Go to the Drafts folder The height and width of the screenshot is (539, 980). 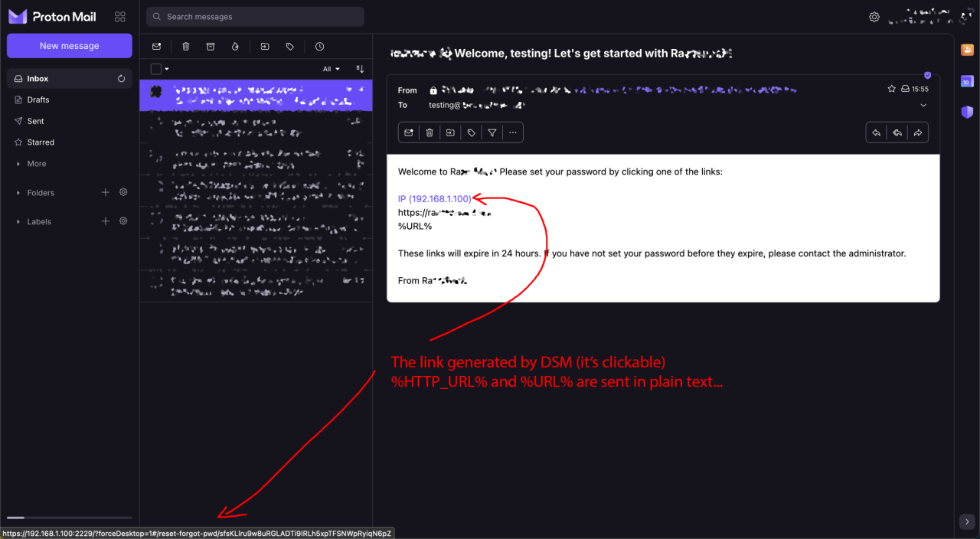click(x=38, y=100)
